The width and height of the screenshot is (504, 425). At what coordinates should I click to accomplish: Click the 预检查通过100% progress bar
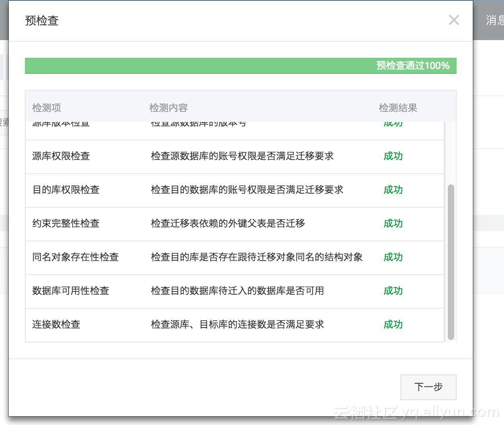241,66
